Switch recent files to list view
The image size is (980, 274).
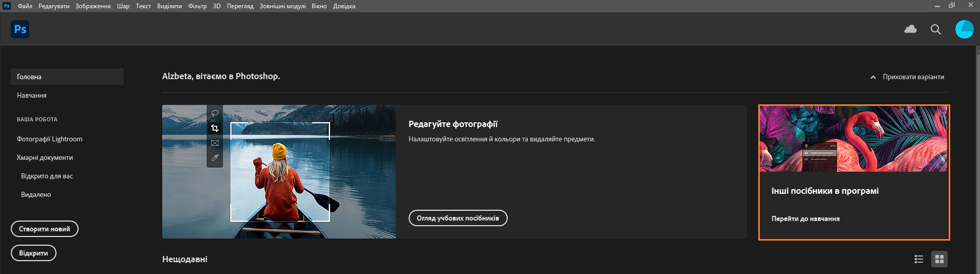pyautogui.click(x=919, y=259)
